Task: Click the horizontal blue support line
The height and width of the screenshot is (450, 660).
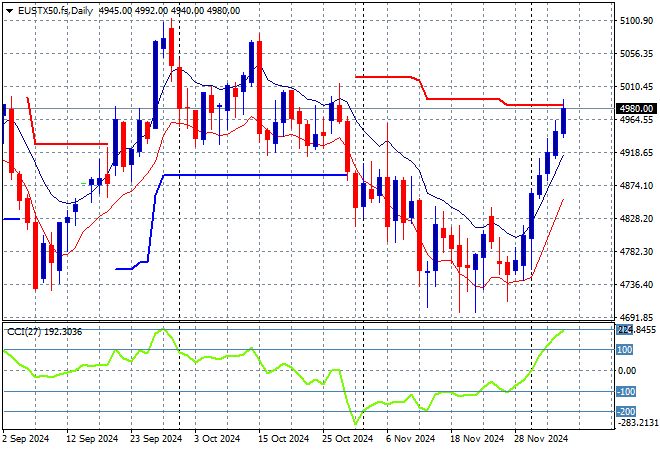Action: pyautogui.click(x=250, y=175)
